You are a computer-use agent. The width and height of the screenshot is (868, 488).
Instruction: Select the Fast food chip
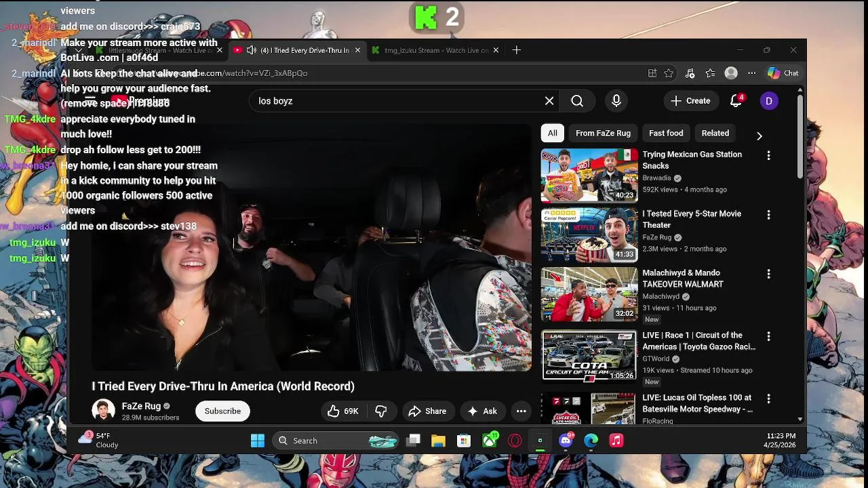pyautogui.click(x=666, y=134)
